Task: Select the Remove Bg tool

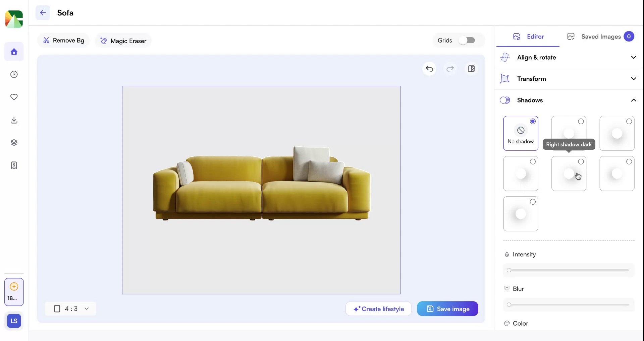Action: 63,40
